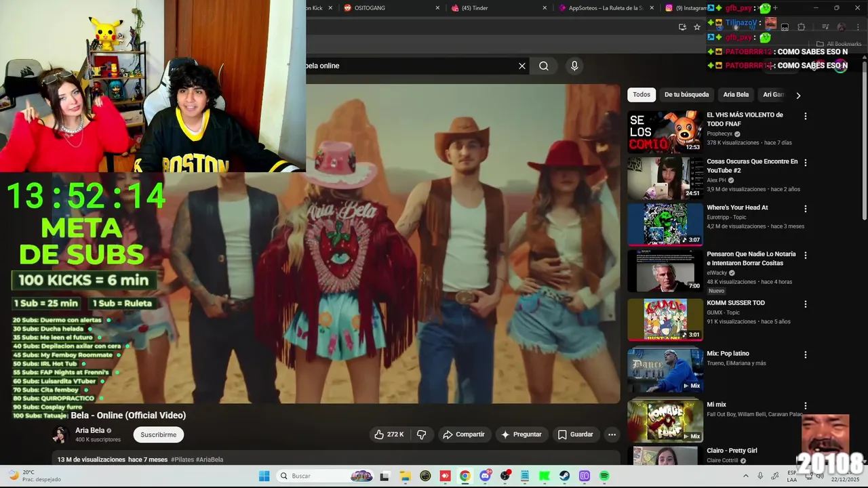
Task: Open the Aria Bela channel name link
Action: [90, 430]
